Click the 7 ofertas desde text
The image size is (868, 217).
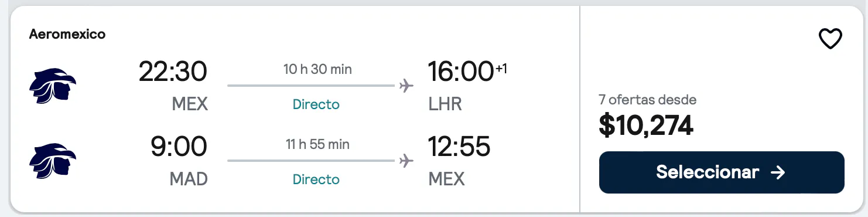pyautogui.click(x=648, y=100)
